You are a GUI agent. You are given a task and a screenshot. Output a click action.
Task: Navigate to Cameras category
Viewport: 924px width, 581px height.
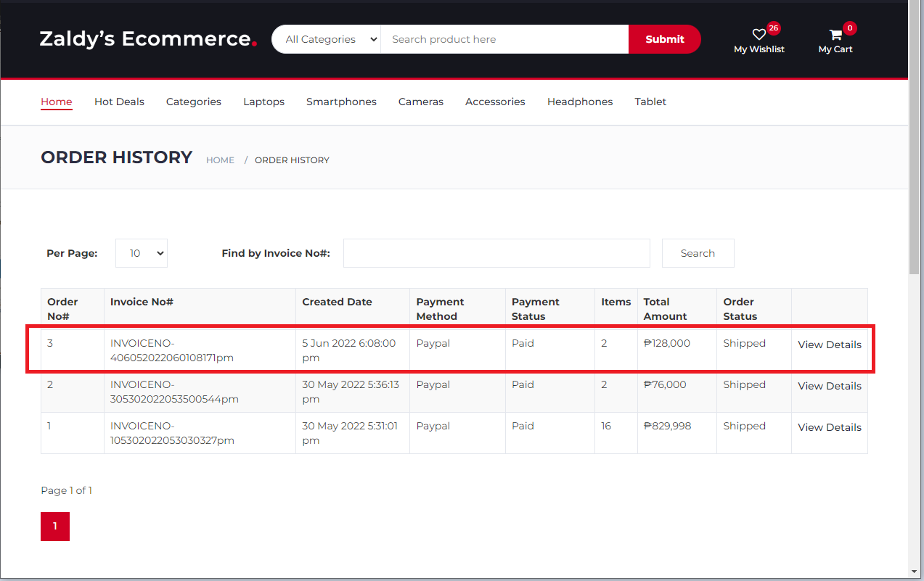click(x=420, y=102)
